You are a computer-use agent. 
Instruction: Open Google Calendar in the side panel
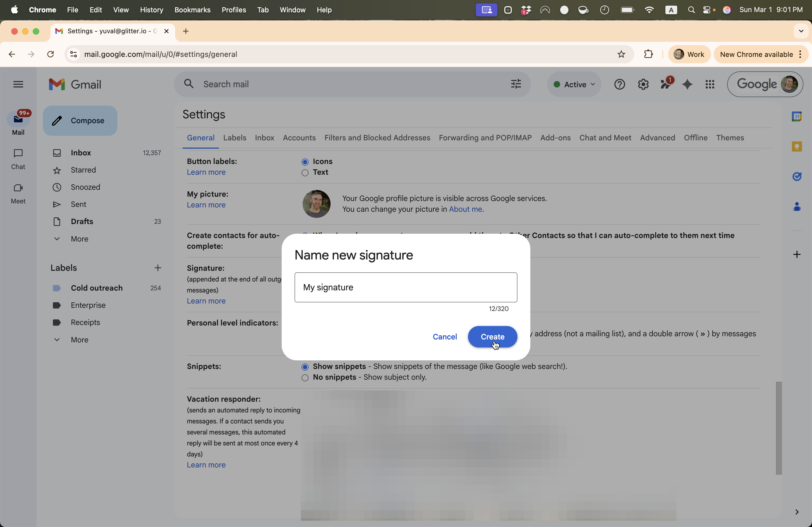coord(797,116)
